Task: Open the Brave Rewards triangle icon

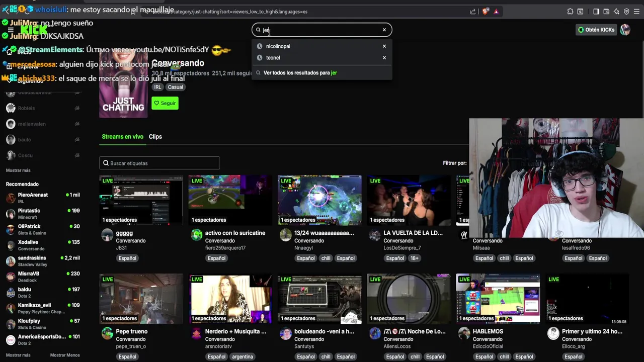Action: [x=496, y=12]
